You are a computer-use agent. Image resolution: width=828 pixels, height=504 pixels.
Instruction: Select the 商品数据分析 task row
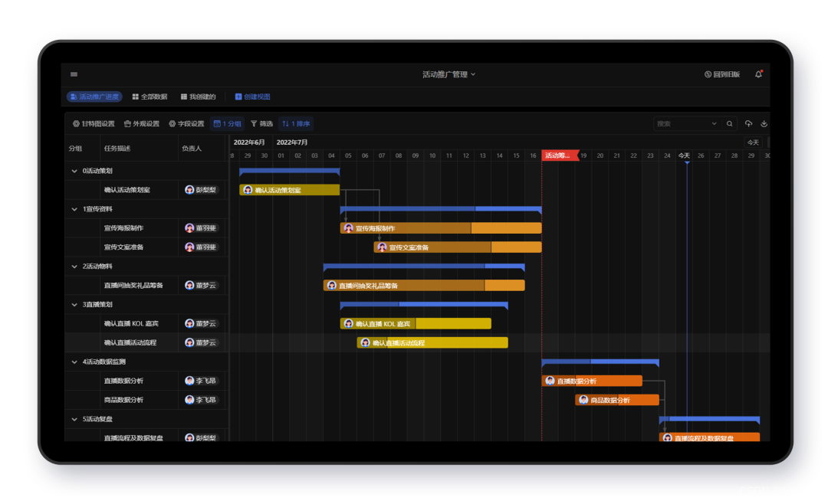146,400
